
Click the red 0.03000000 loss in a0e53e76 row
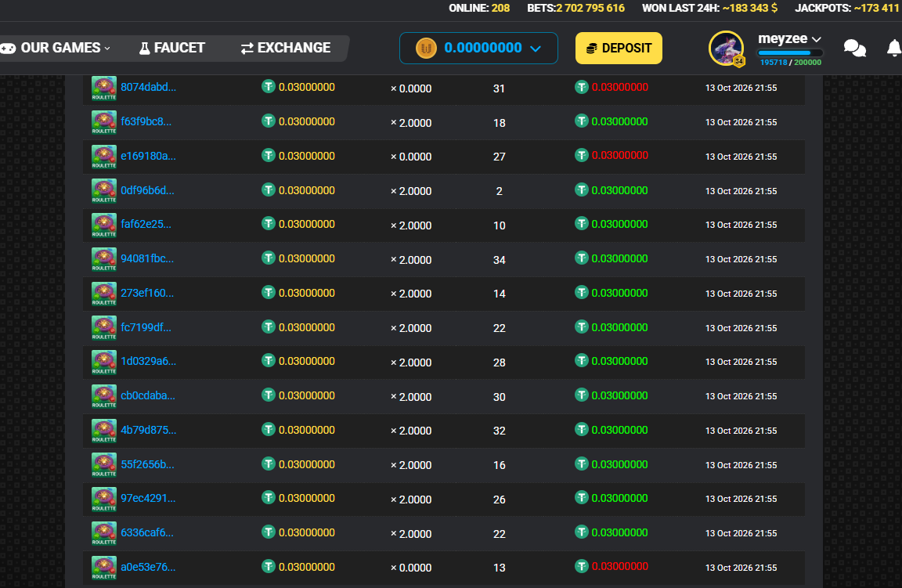tap(620, 567)
